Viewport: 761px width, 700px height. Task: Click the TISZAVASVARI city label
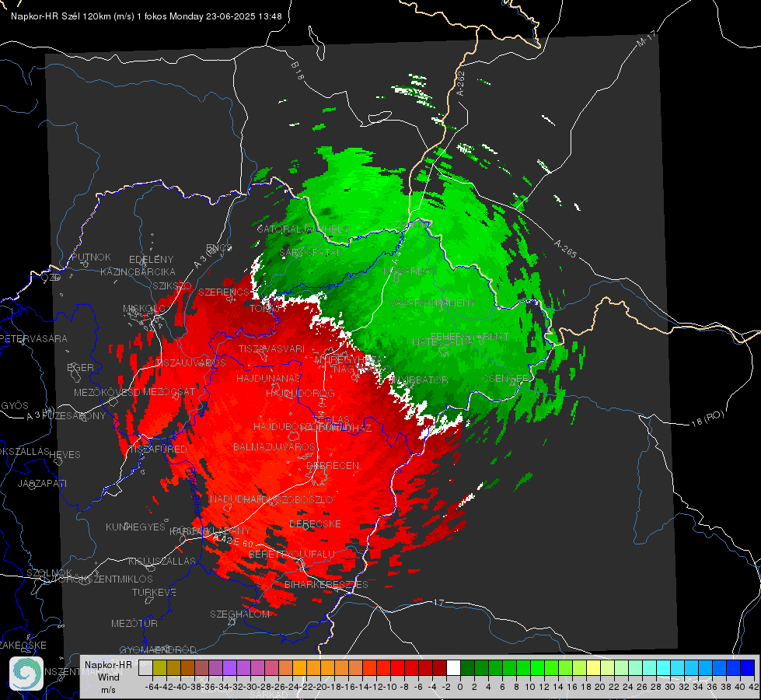pos(272,348)
